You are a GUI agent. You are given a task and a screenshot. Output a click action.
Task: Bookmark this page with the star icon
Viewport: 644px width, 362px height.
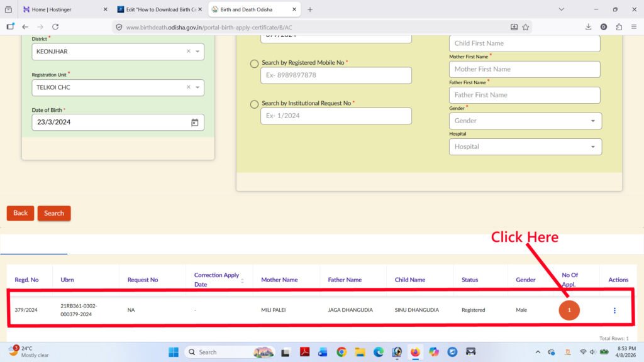click(526, 27)
